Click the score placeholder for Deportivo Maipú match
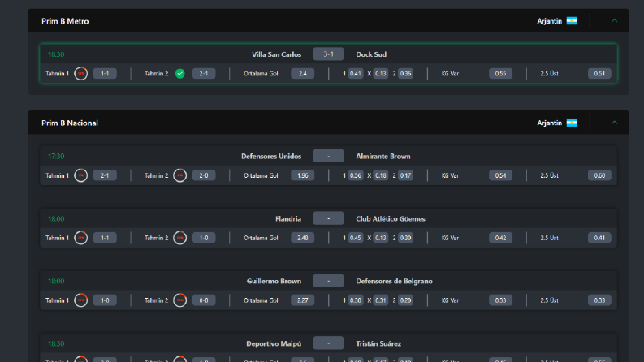Screen dimensions: 644x362 click(328, 343)
